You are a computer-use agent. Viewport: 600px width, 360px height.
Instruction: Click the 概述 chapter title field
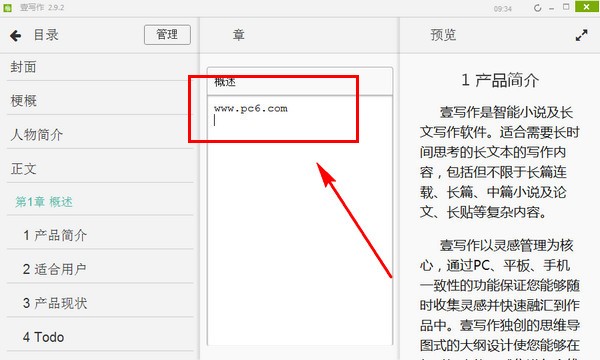coord(300,81)
